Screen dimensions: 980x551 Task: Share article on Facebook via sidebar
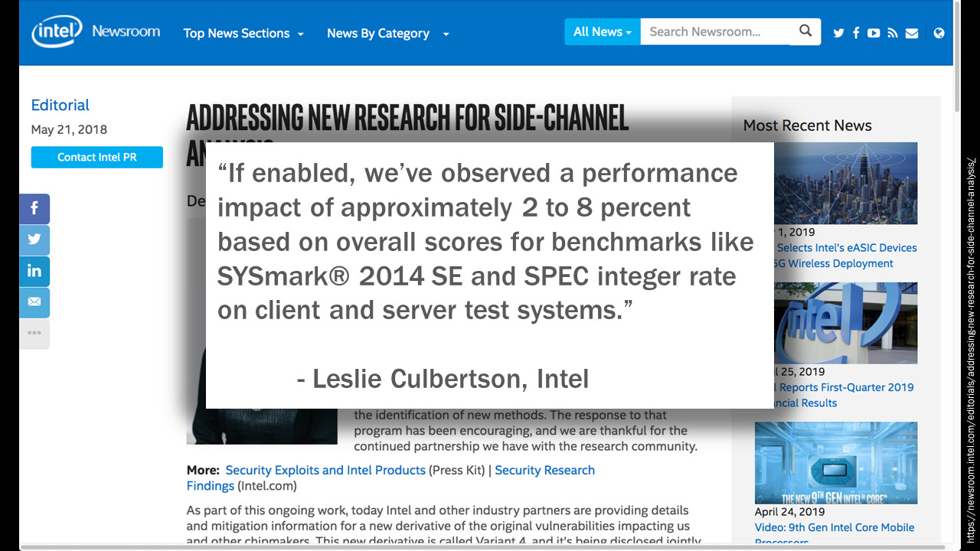(x=34, y=209)
